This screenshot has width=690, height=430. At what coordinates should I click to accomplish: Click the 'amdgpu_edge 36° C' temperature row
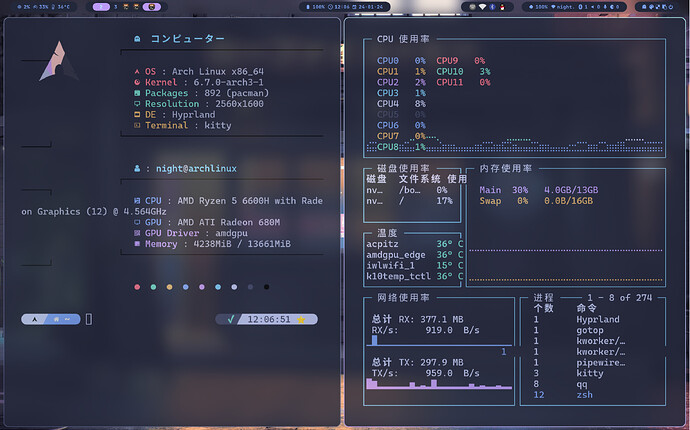[415, 255]
